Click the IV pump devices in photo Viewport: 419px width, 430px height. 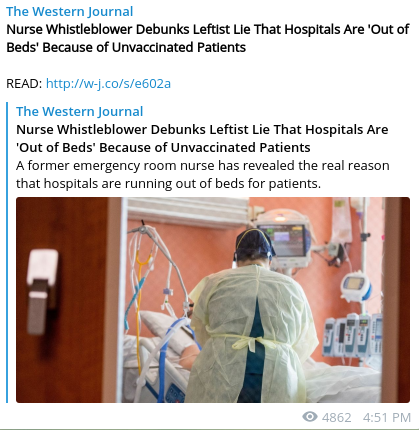point(353,335)
